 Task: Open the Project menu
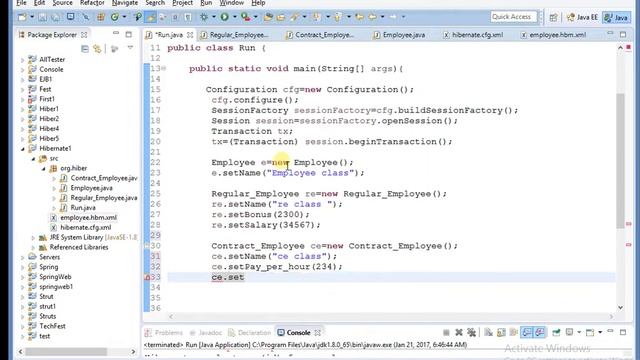click(182, 3)
